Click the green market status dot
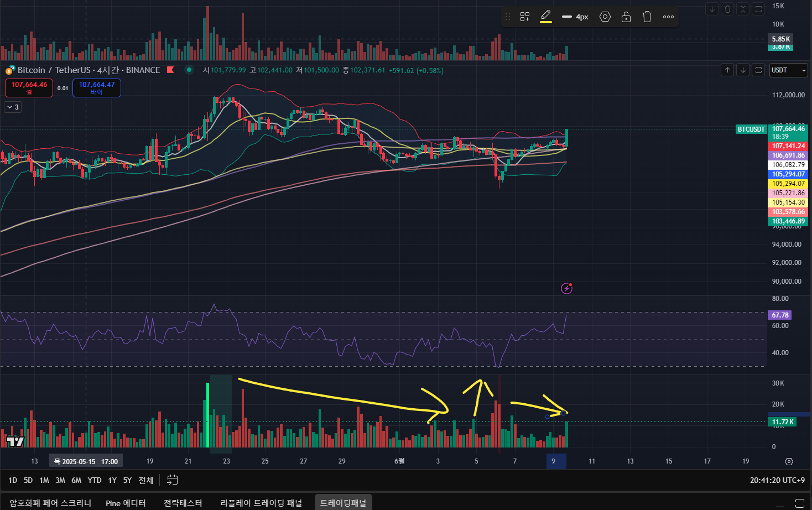812x510 pixels. [x=189, y=70]
